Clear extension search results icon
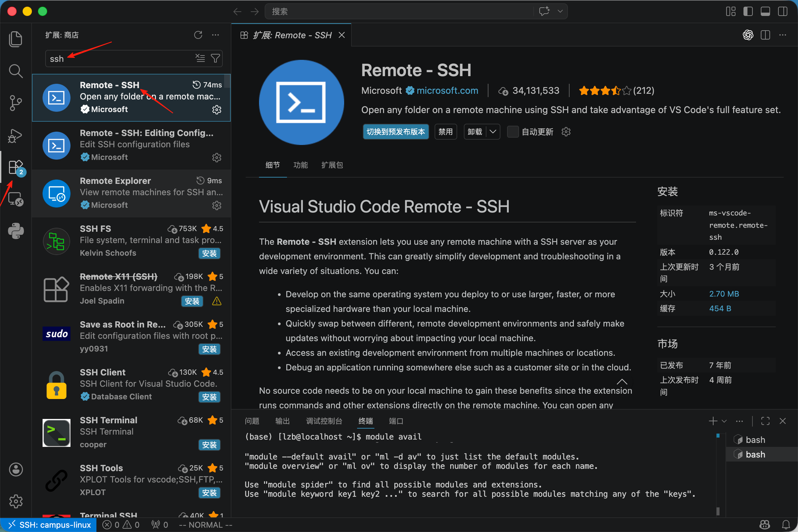Screen dimensions: 798x532 200,59
